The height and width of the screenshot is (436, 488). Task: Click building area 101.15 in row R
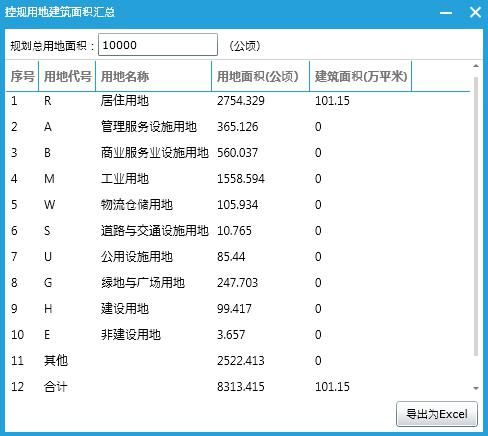point(332,101)
